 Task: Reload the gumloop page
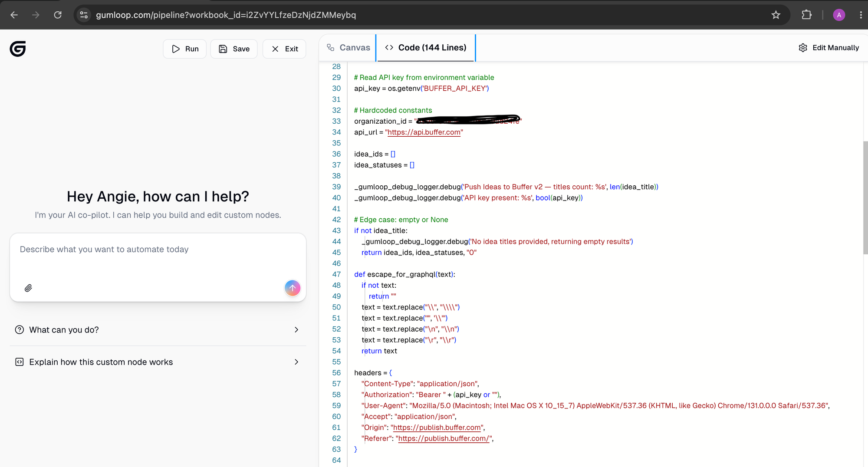point(58,15)
